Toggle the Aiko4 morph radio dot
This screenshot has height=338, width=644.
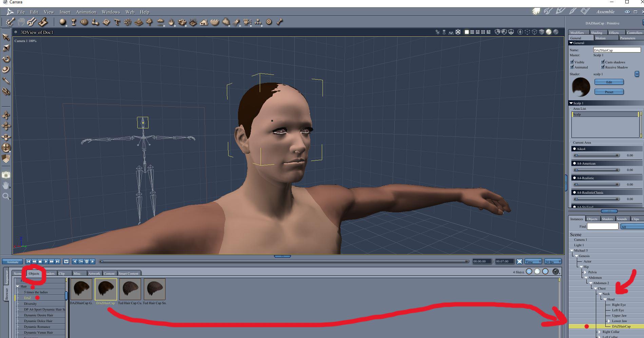click(574, 149)
